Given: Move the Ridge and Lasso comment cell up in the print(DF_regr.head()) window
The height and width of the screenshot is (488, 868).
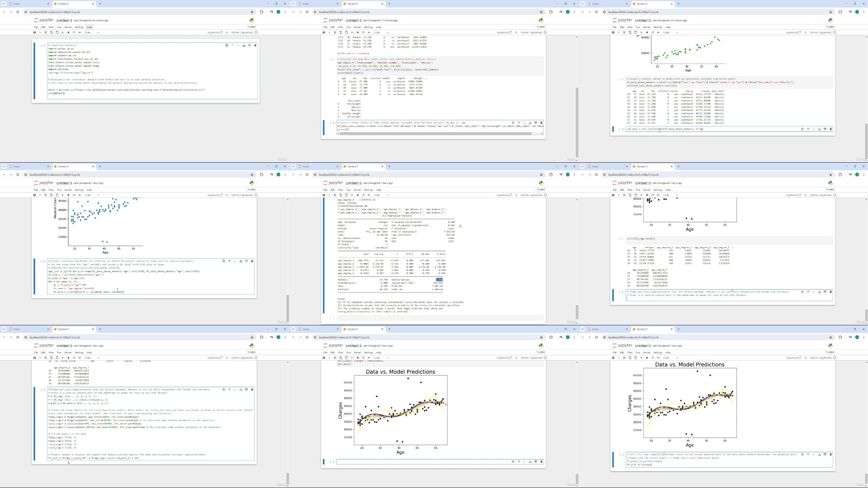Looking at the screenshot, I should click(808, 292).
